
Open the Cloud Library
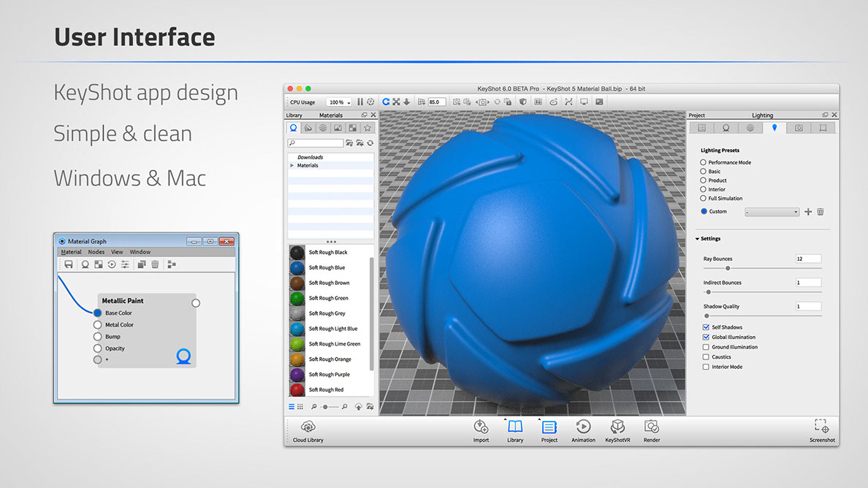(x=308, y=427)
